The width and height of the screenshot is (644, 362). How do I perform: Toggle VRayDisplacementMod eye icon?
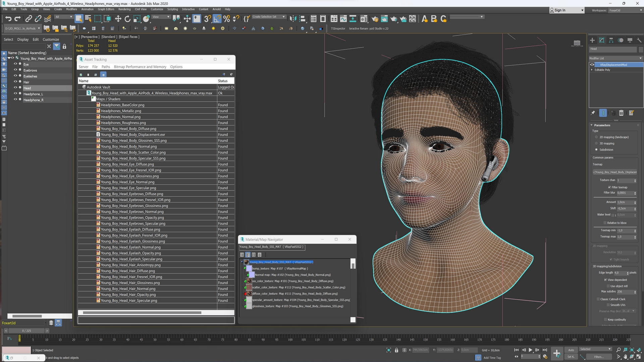click(x=592, y=65)
